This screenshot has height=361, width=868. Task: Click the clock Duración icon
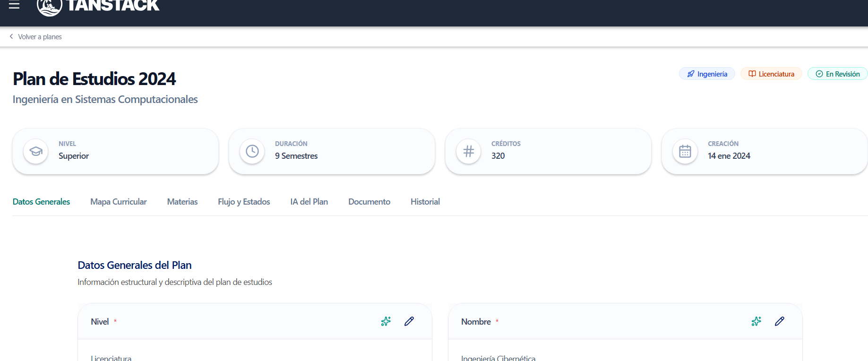point(252,151)
